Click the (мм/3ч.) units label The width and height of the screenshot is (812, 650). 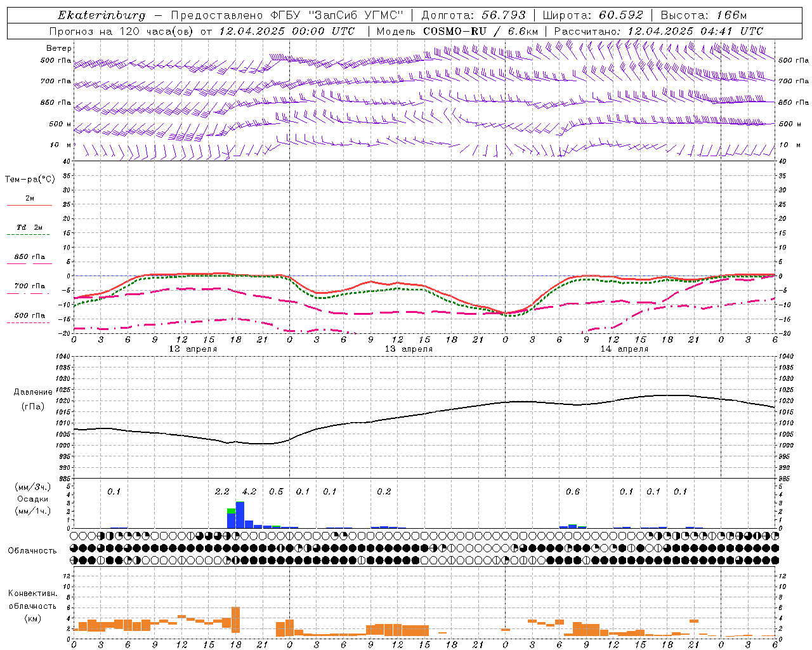point(33,487)
